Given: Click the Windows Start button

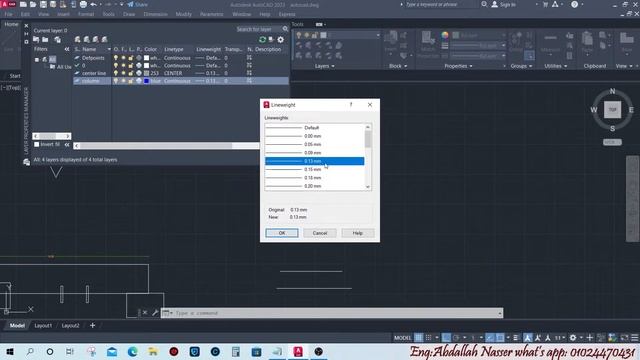Looking at the screenshot, I should click(10, 351).
